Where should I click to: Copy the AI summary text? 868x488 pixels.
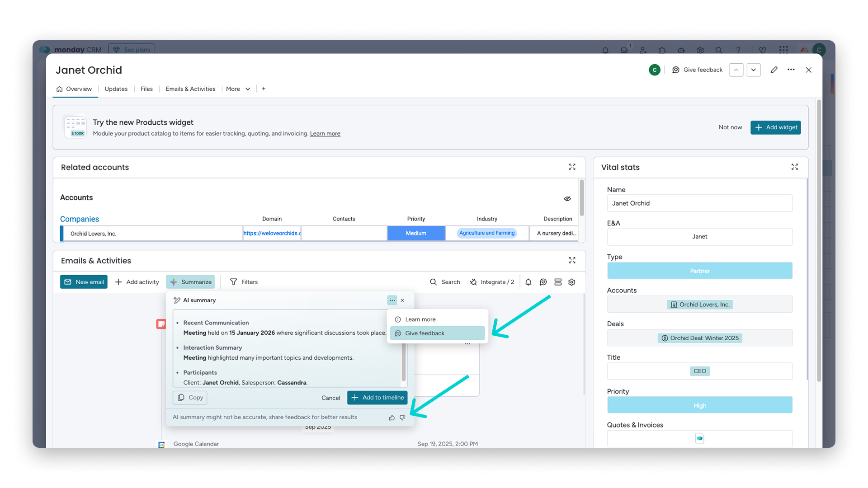[190, 398]
